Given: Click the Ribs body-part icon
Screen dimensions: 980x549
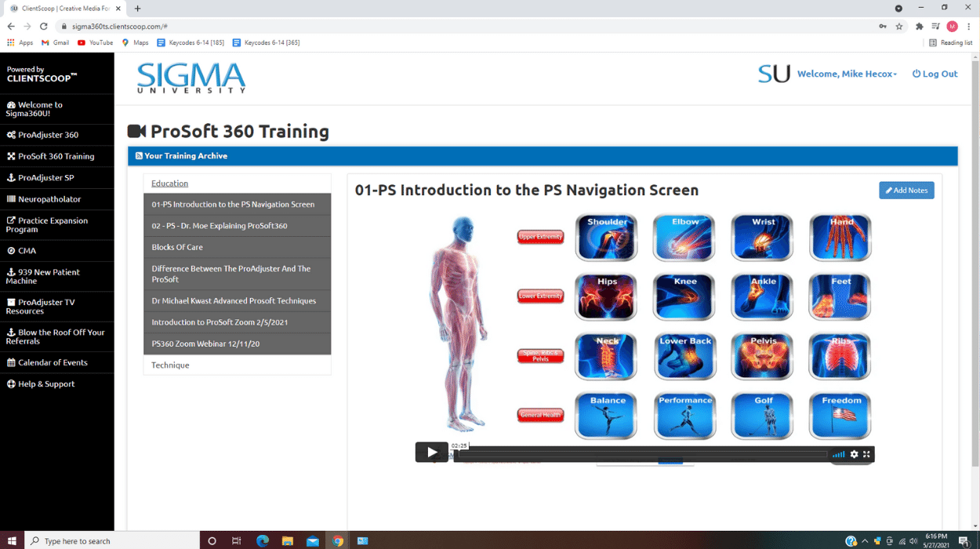Looking at the screenshot, I should pyautogui.click(x=840, y=357).
